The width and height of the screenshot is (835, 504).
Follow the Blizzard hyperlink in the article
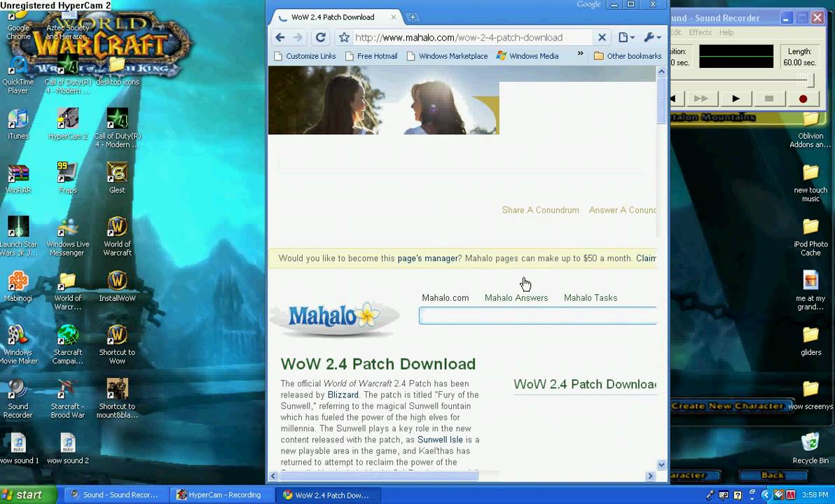(x=343, y=395)
